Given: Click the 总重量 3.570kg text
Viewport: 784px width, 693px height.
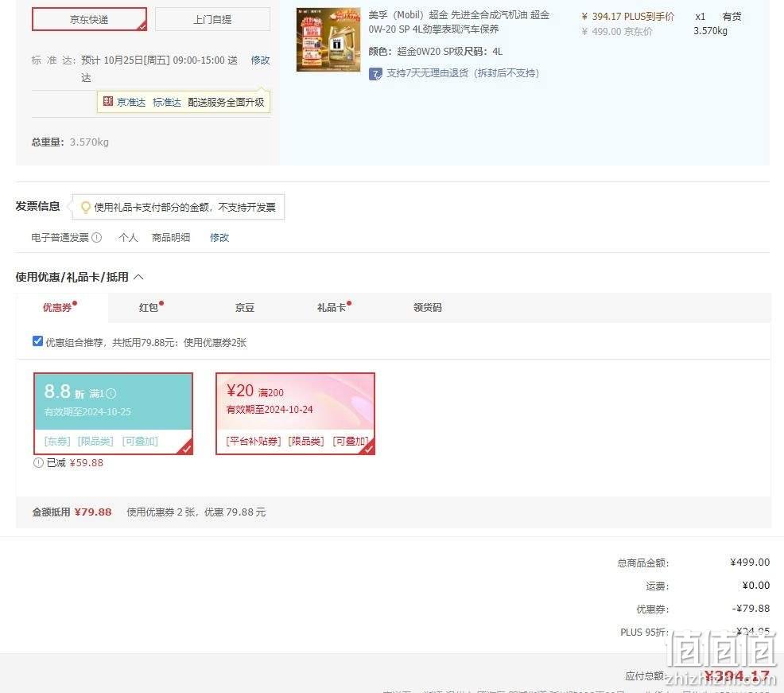Looking at the screenshot, I should click(70, 142).
